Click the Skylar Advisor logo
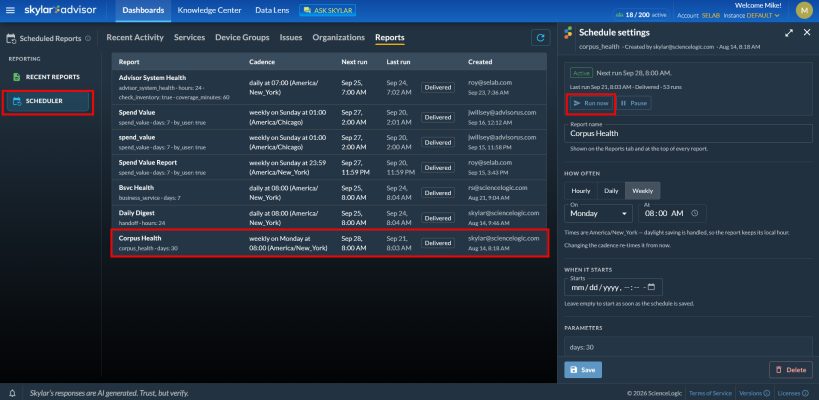The height and width of the screenshot is (400, 819). tap(61, 10)
